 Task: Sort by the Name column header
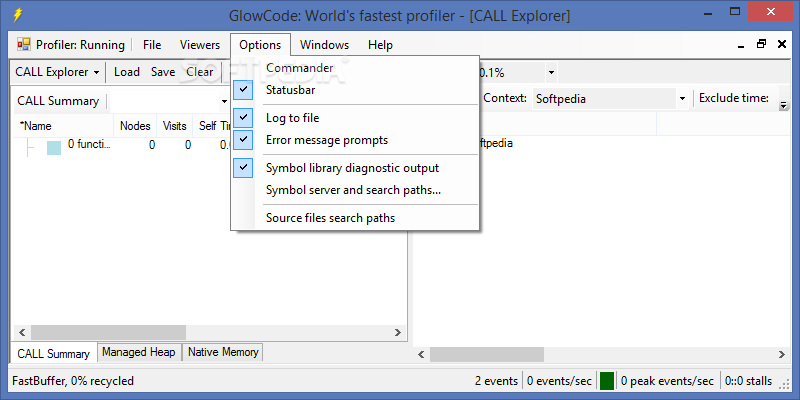[62, 126]
